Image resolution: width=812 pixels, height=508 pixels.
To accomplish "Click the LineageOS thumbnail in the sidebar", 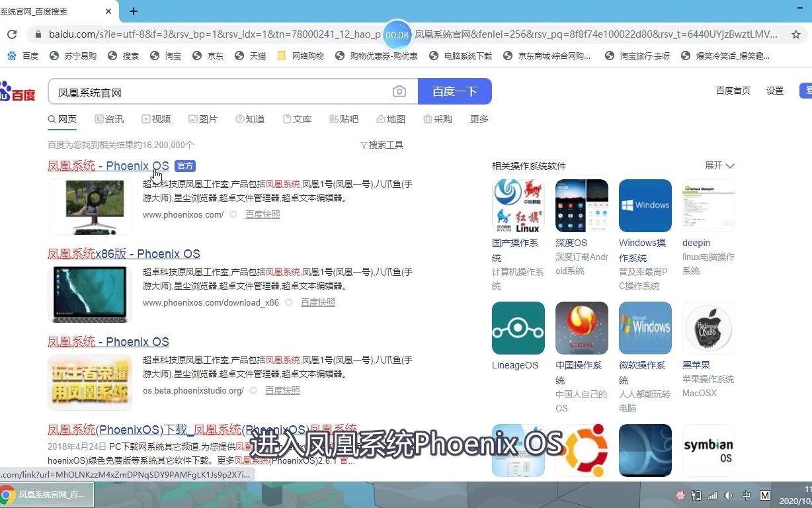I will tap(518, 327).
